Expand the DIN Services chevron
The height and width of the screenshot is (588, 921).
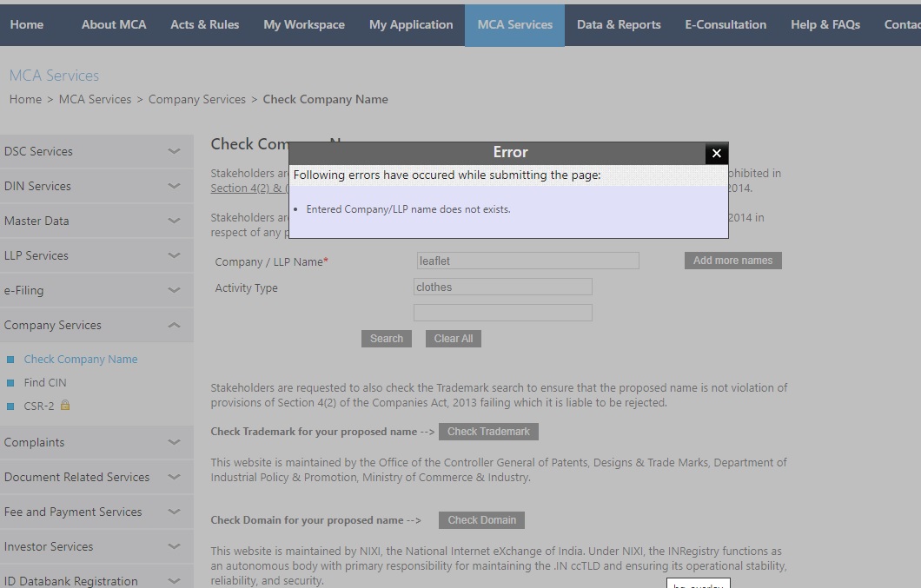point(174,186)
